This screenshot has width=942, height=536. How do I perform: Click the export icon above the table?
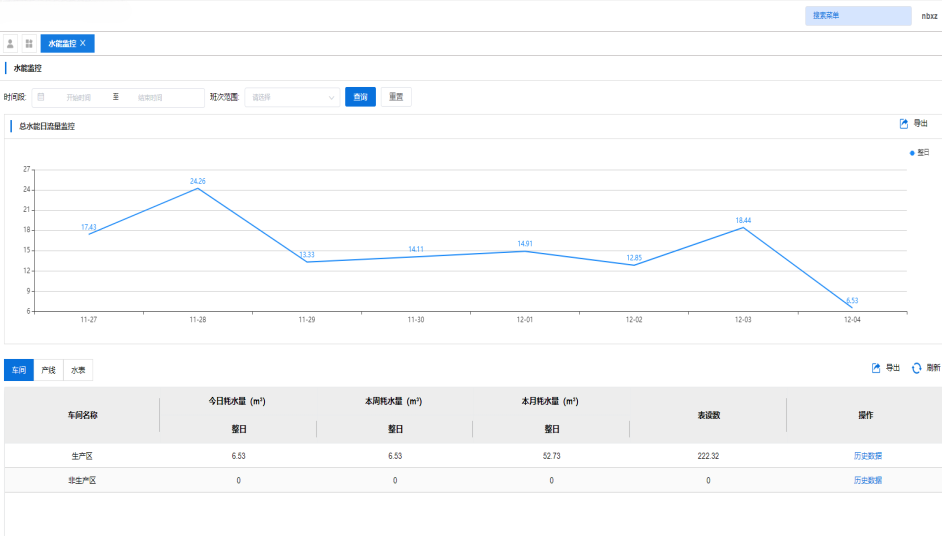click(x=876, y=368)
